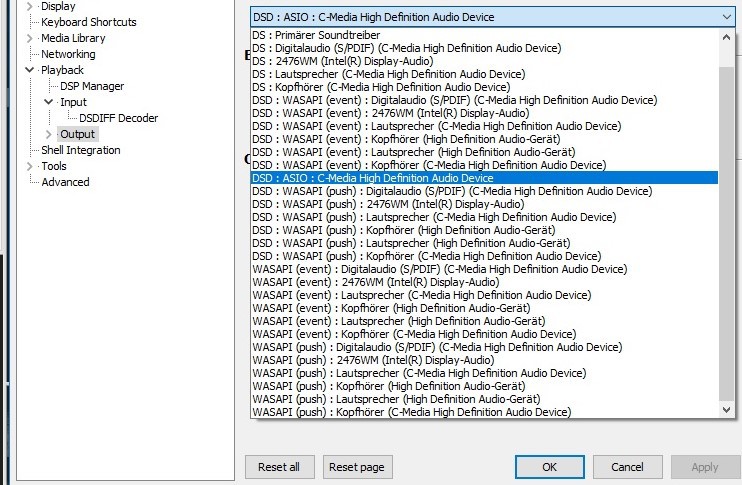Pick DSD WASAPI (push) Lautsprecher C-Media
Screen dimensions: 742x485
[484, 217]
